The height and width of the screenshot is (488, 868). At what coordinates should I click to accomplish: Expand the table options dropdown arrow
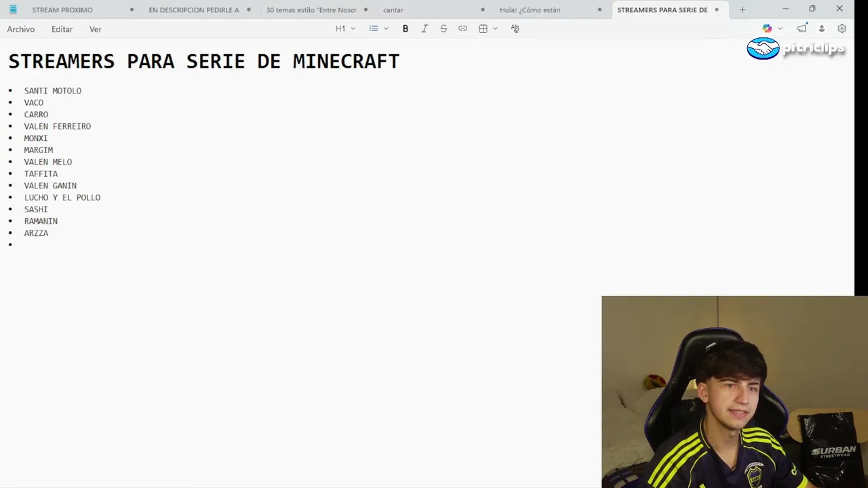[x=495, y=28]
